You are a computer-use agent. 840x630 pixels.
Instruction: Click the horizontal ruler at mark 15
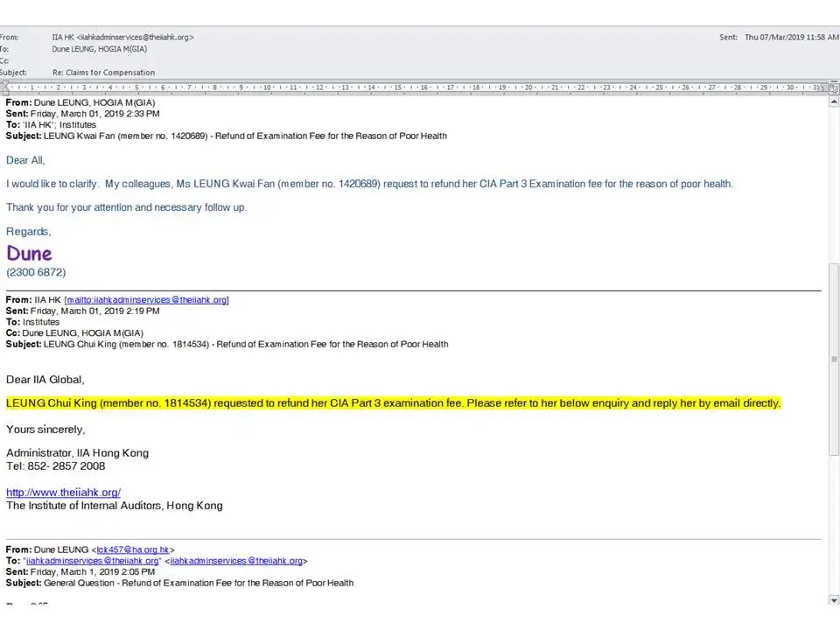397,87
